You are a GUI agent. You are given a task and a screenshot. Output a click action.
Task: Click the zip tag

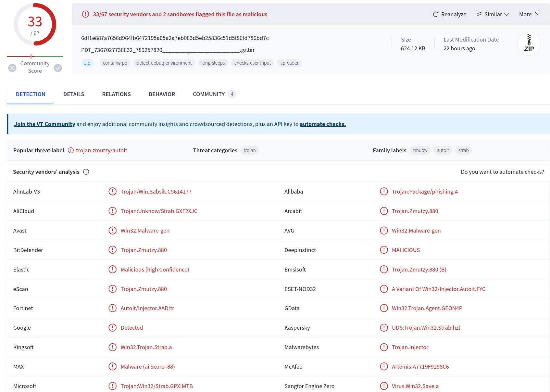(87, 63)
